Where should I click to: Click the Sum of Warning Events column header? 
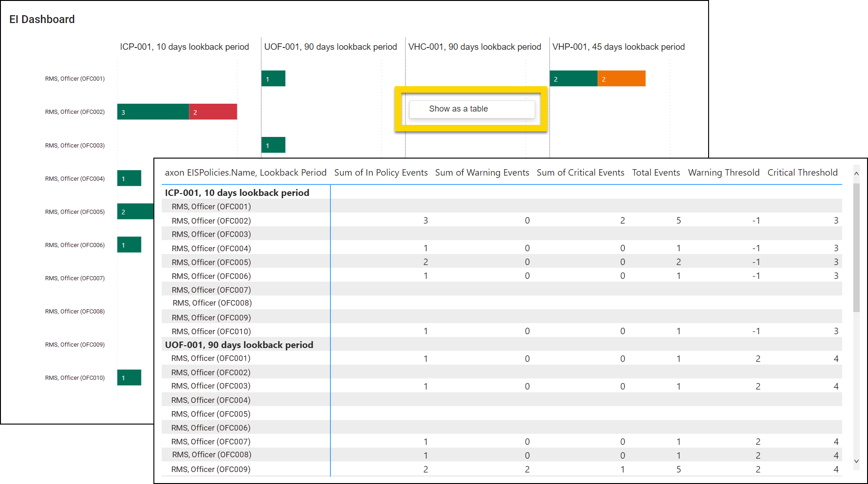(x=482, y=172)
